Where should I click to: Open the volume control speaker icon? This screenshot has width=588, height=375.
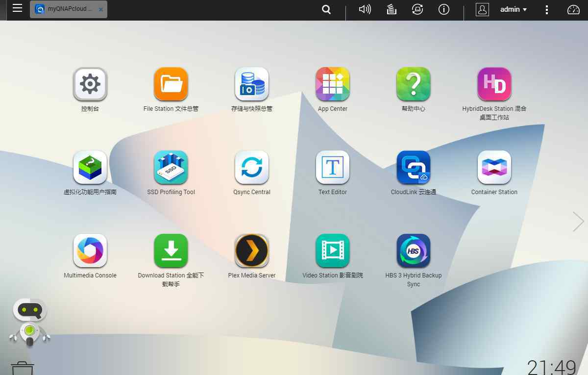365,9
